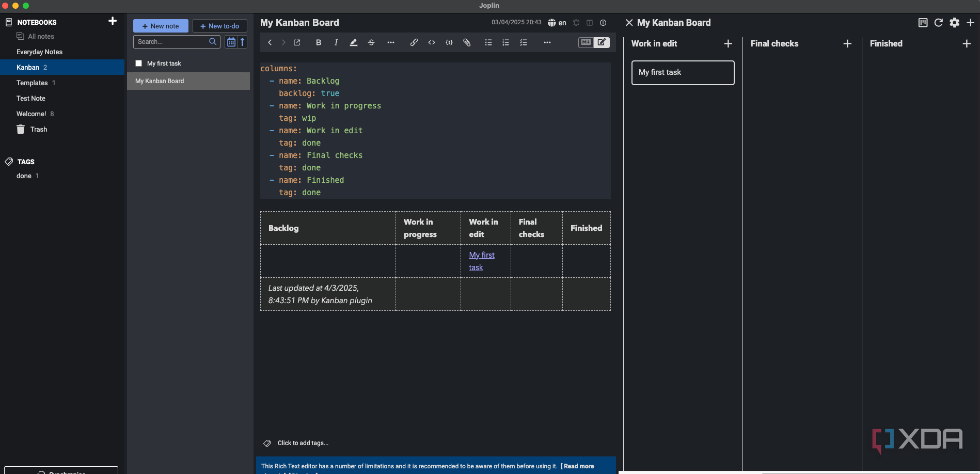Screen dimensions: 980x474
Task: Open spell check language 'en' menu
Action: click(x=557, y=23)
